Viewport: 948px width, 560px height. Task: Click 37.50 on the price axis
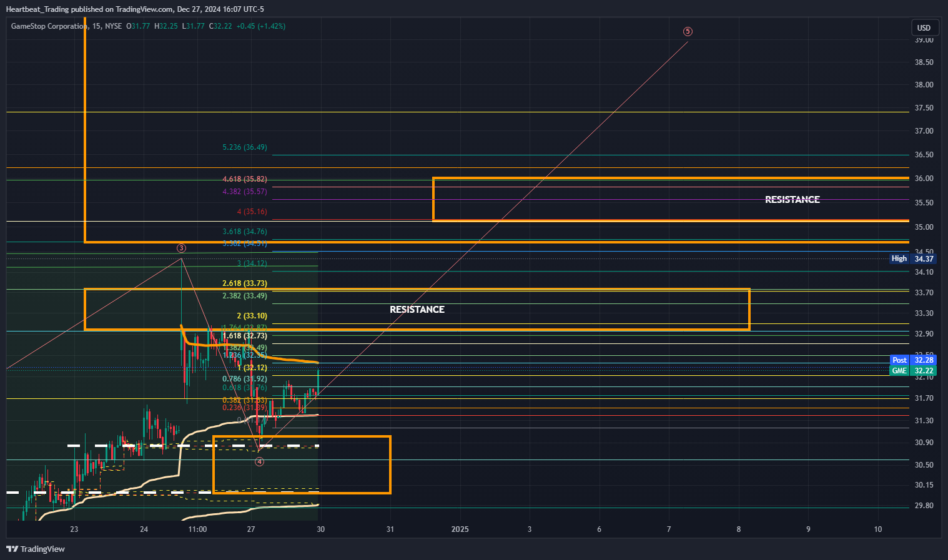click(924, 108)
